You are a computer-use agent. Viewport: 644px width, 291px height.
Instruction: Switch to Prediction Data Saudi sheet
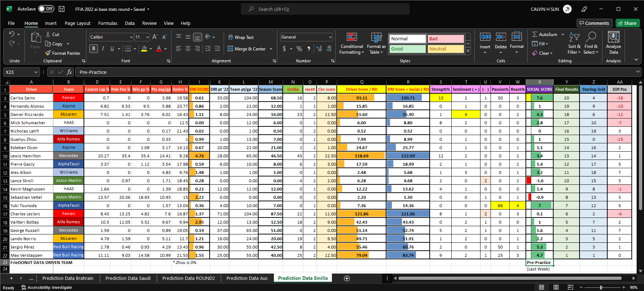(x=128, y=278)
